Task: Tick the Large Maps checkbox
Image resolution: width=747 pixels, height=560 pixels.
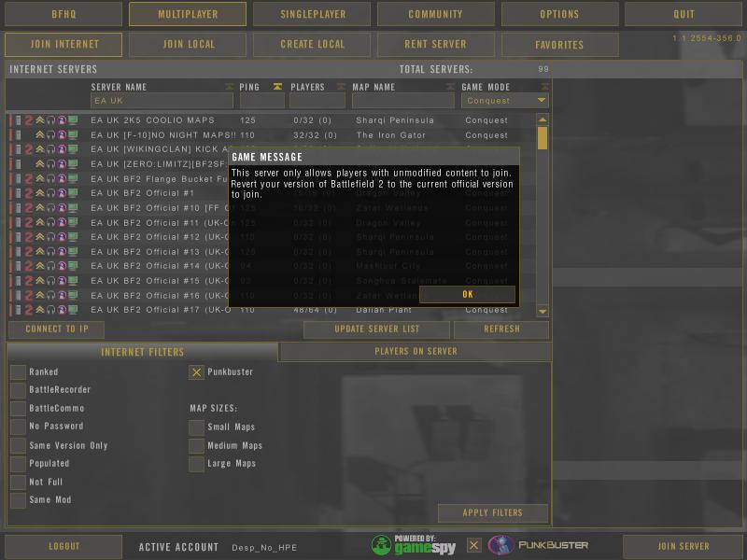Action: pos(196,464)
